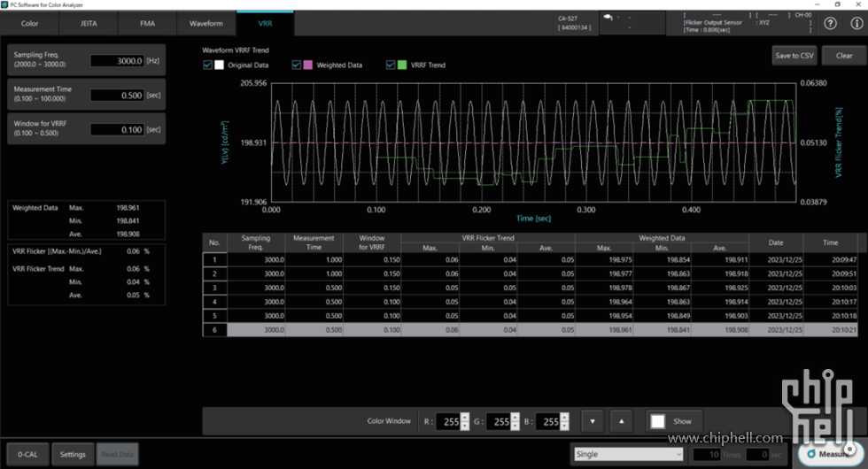The image size is (868, 469).
Task: Switch to the Waveform tab
Action: [x=206, y=23]
